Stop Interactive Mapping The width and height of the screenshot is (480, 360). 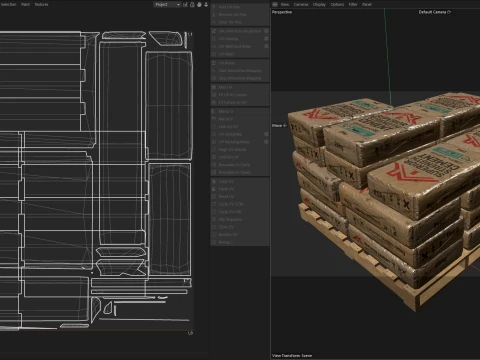pyautogui.click(x=240, y=78)
